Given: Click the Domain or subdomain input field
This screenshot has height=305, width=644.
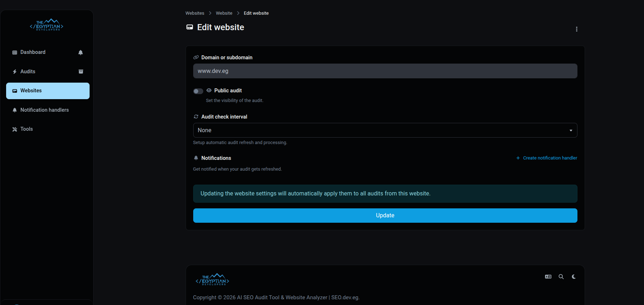Looking at the screenshot, I should (x=385, y=71).
